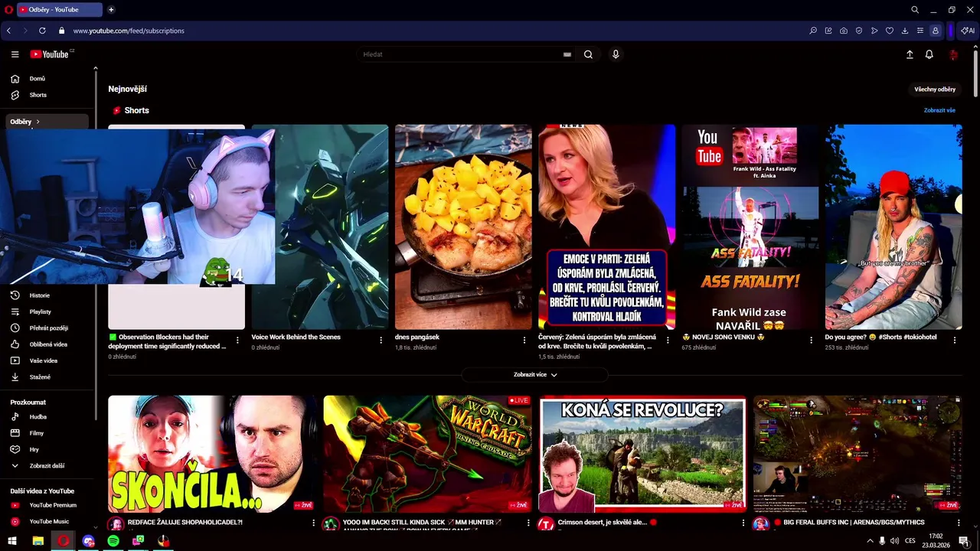This screenshot has width=980, height=551.
Task: Open Opera downloads icon
Action: 905,31
